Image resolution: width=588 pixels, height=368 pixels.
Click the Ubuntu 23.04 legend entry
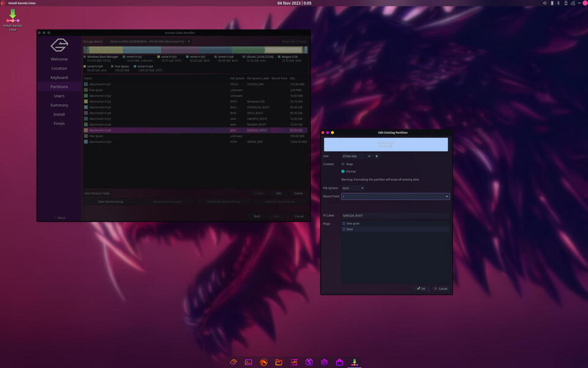258,59
